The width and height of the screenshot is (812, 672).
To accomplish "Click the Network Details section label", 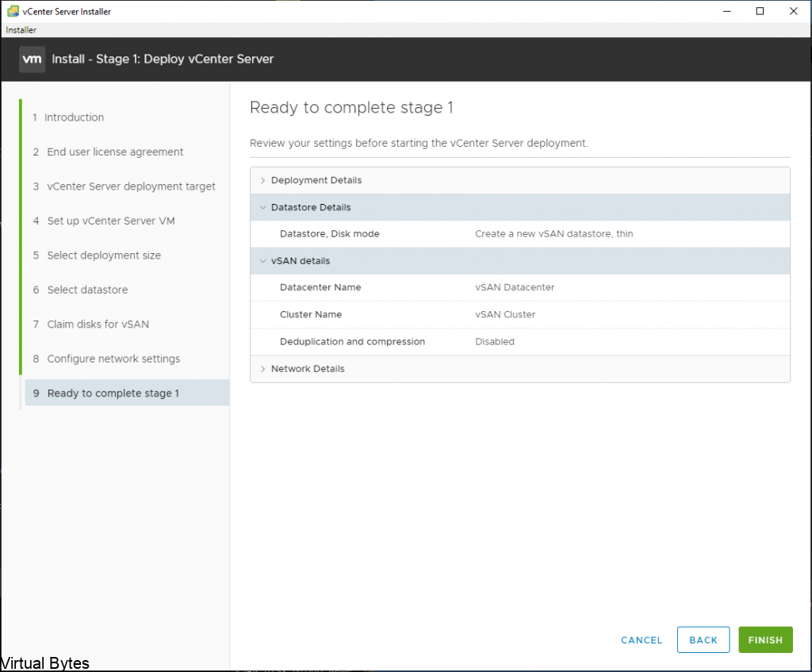I will 308,369.
